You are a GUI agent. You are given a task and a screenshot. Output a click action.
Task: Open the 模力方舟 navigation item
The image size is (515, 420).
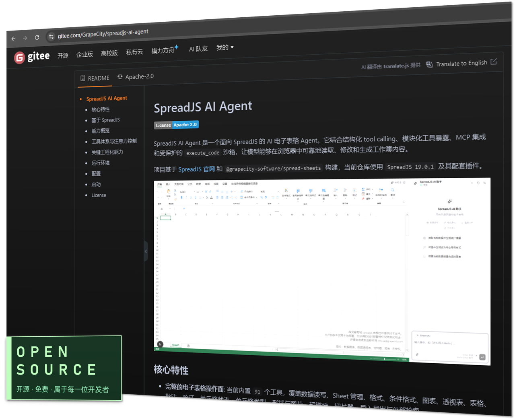point(164,50)
